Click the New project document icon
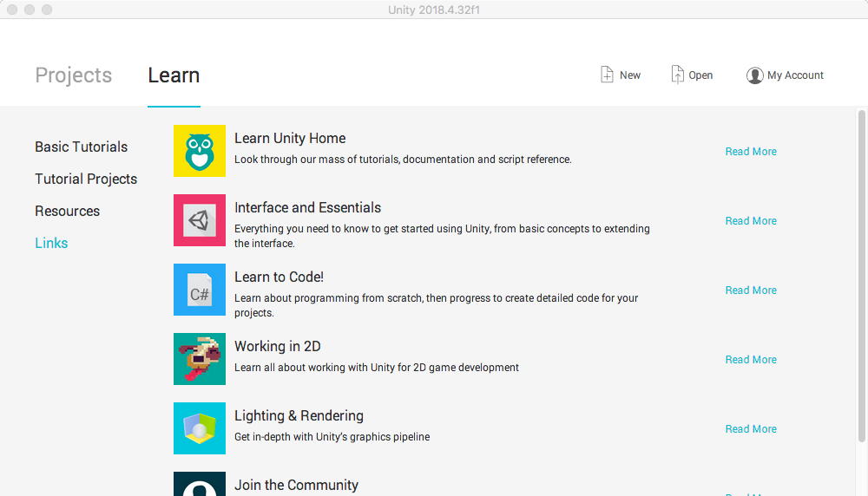This screenshot has height=496, width=868. tap(607, 75)
